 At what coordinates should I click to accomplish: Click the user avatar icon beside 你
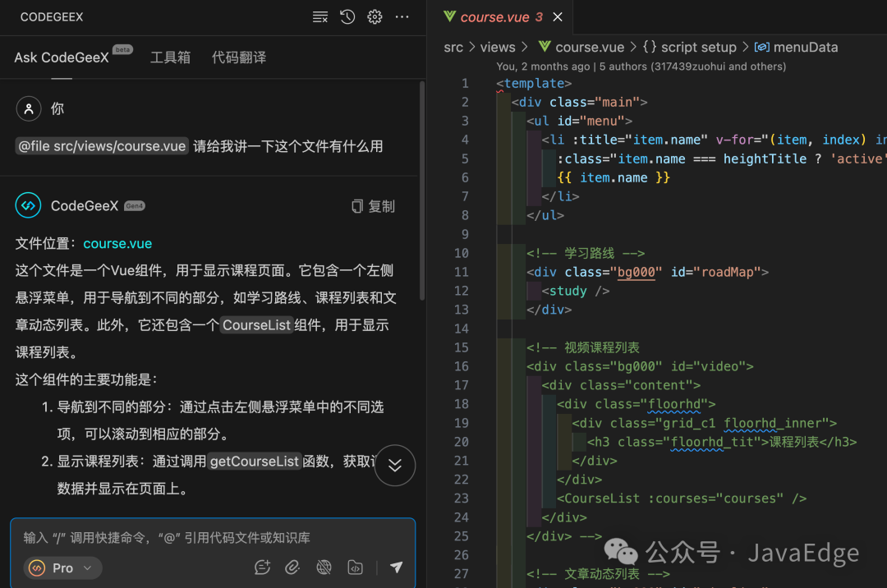[29, 108]
